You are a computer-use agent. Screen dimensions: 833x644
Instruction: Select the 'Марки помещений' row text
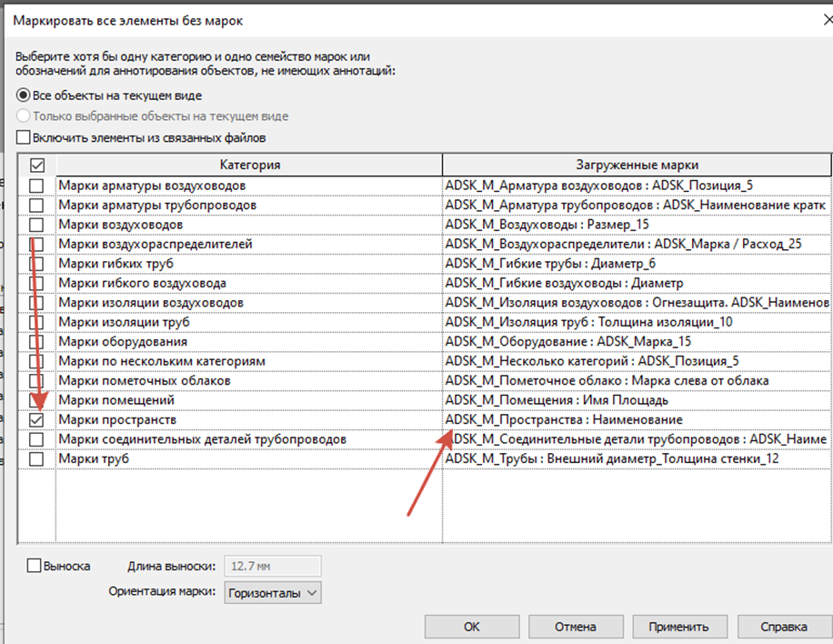116,400
